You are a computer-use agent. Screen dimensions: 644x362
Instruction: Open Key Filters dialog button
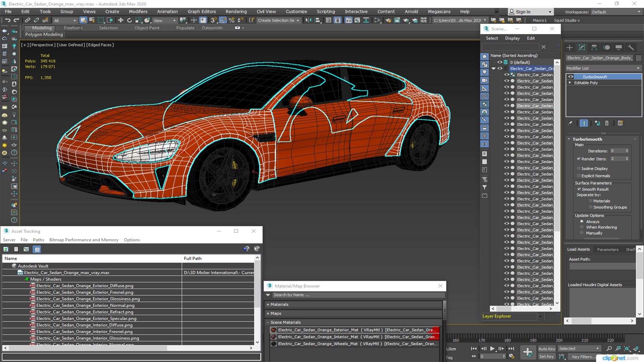click(584, 357)
